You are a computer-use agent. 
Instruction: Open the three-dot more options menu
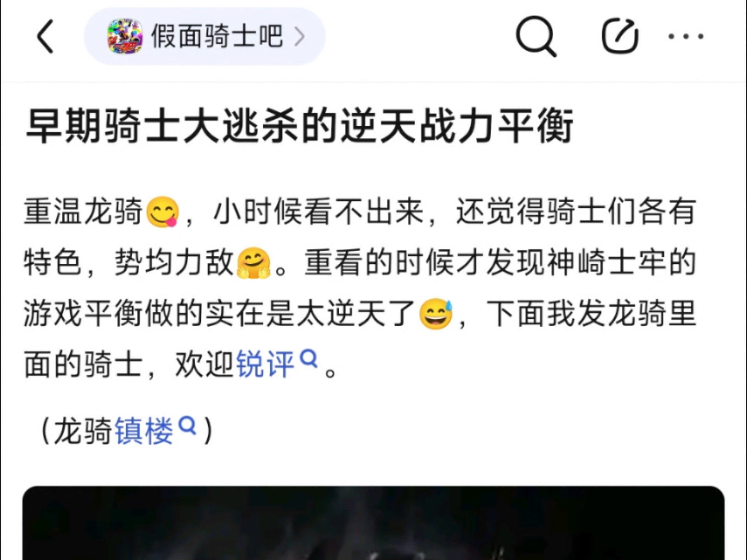coord(686,36)
